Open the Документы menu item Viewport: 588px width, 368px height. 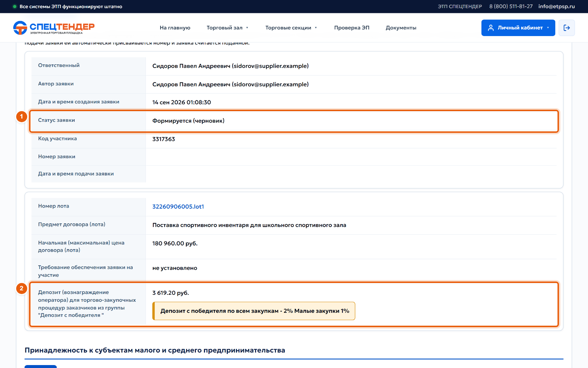401,28
